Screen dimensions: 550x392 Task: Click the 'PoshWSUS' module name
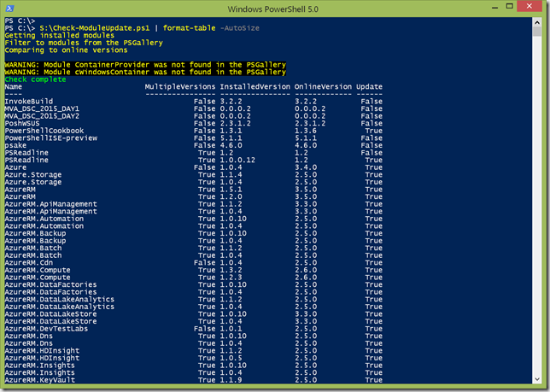[x=22, y=124]
